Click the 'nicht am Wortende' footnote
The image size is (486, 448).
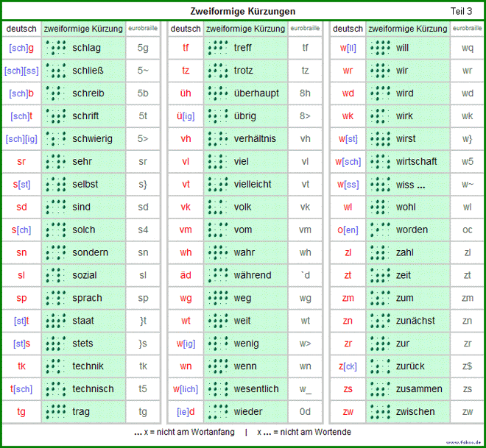[x=304, y=433]
